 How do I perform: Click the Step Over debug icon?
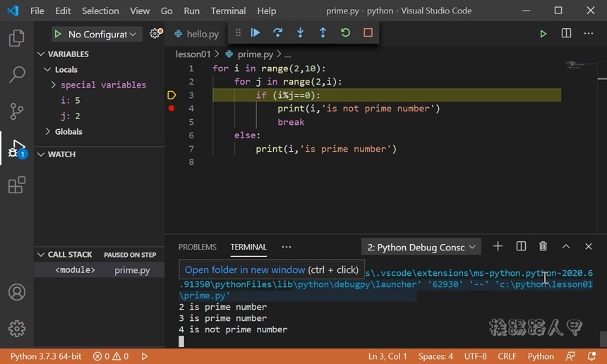[278, 33]
